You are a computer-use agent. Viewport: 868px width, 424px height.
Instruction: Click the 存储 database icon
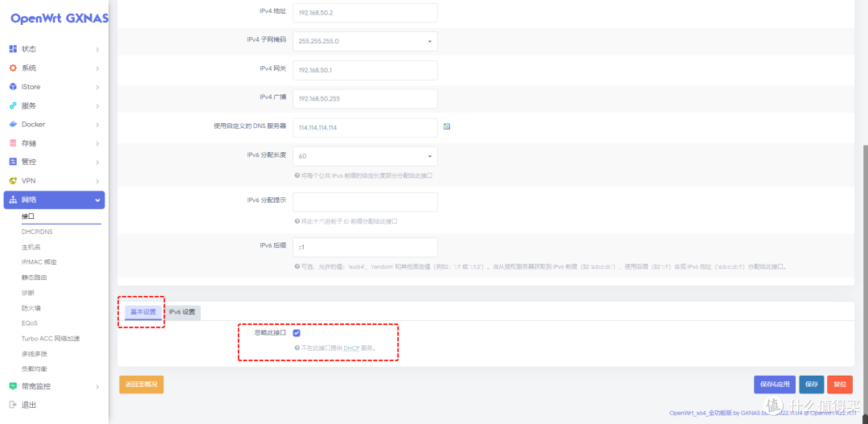14,143
